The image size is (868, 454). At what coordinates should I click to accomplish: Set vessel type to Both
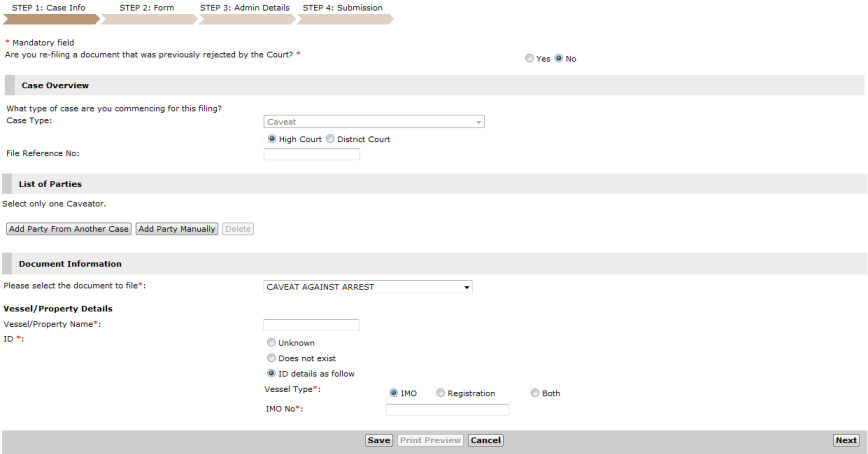pyautogui.click(x=535, y=393)
